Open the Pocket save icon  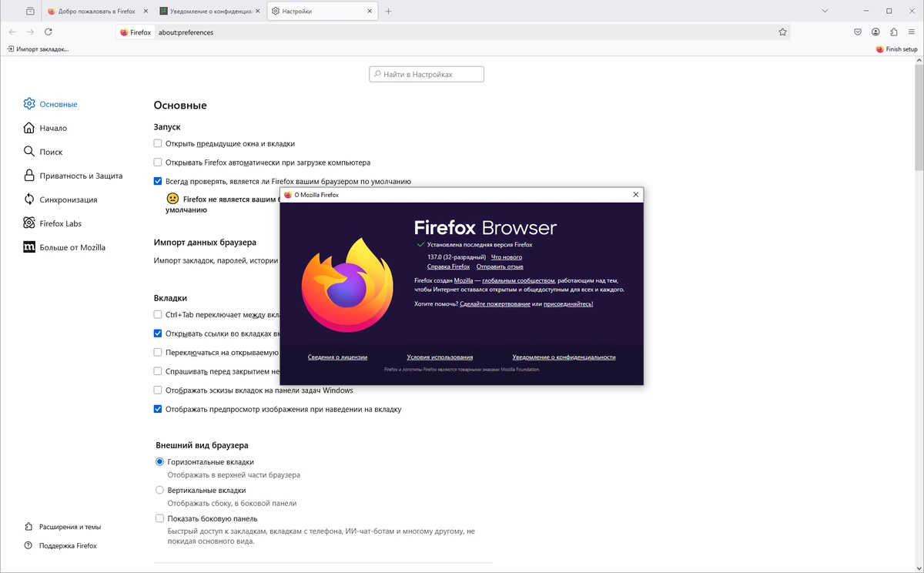pos(858,32)
